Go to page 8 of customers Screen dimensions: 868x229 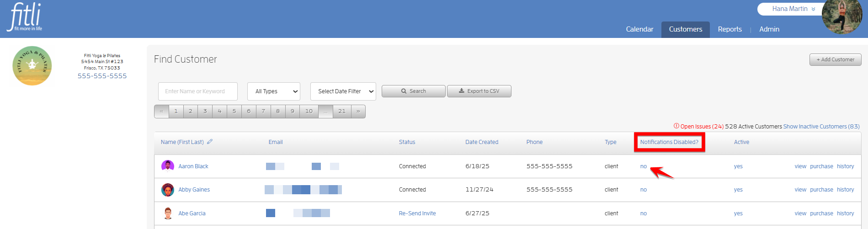click(x=278, y=111)
